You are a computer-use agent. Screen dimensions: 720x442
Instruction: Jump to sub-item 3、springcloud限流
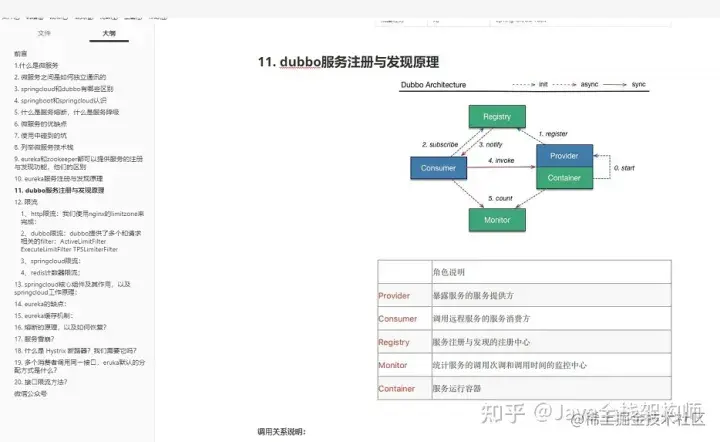pyautogui.click(x=51, y=261)
